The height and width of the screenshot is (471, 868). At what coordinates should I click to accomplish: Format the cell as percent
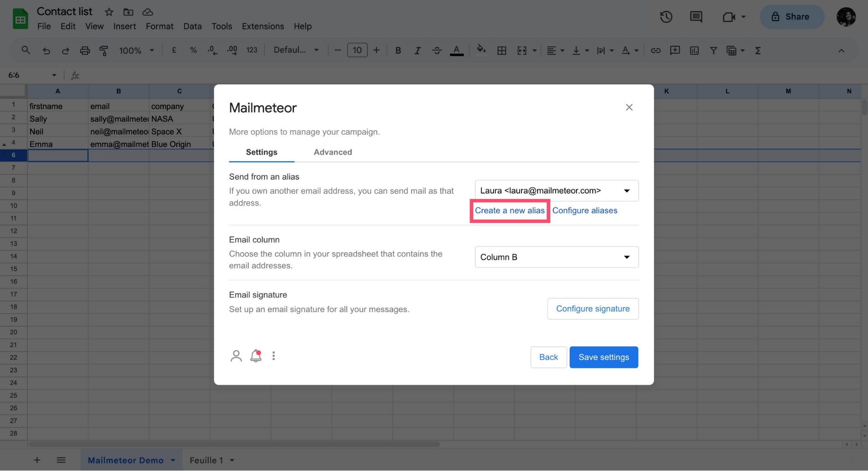193,50
